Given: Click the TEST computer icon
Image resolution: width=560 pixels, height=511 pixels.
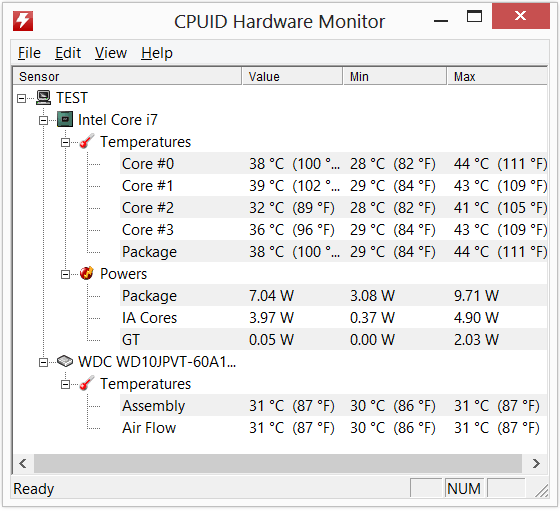Looking at the screenshot, I should (44, 98).
